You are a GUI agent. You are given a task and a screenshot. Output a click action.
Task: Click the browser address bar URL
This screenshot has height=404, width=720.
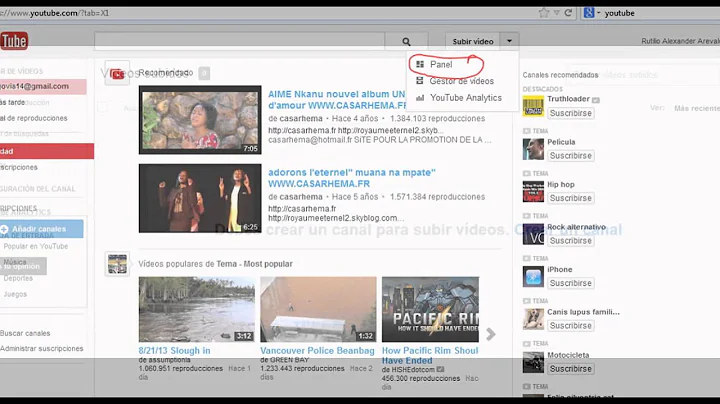(55, 13)
